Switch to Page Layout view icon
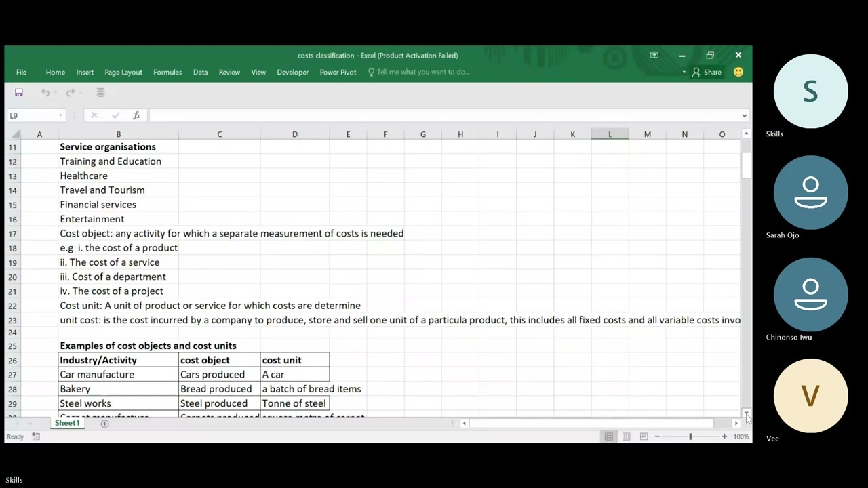 click(627, 436)
